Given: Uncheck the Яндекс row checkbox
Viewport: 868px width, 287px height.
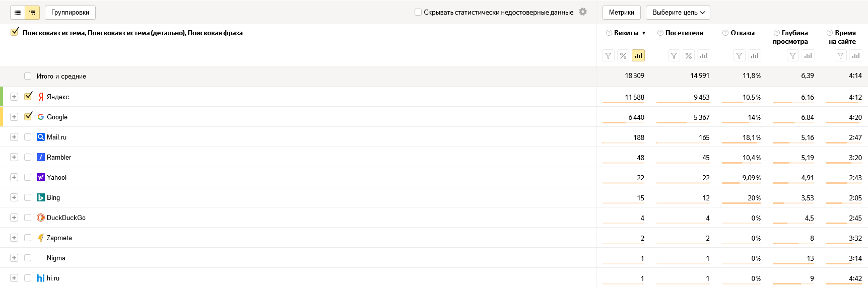Looking at the screenshot, I should tap(28, 96).
